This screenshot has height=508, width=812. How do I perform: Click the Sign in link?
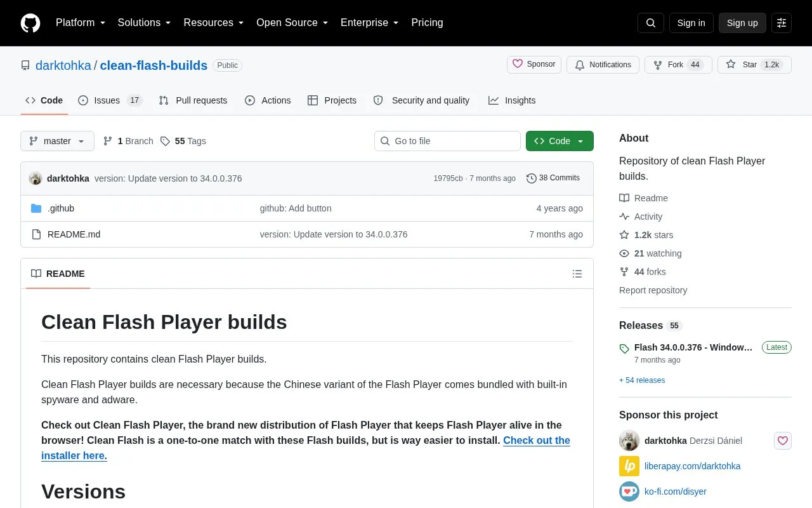pos(691,23)
